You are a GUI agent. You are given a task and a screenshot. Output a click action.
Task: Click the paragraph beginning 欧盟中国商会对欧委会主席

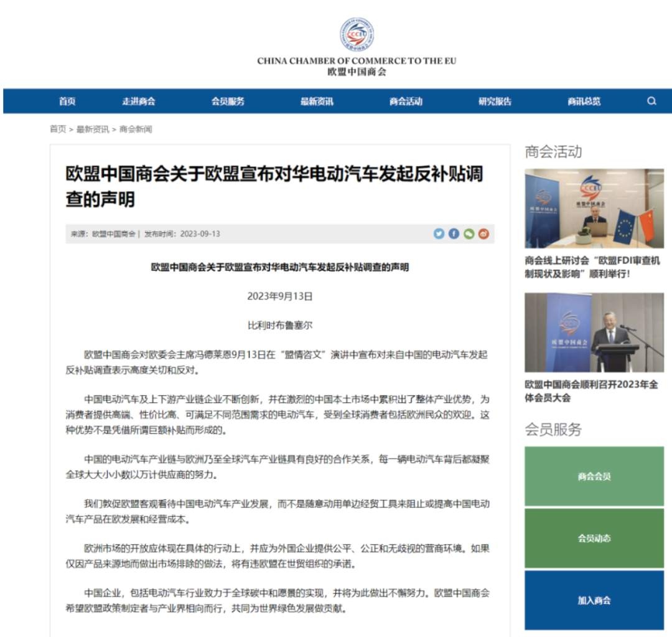click(x=278, y=362)
